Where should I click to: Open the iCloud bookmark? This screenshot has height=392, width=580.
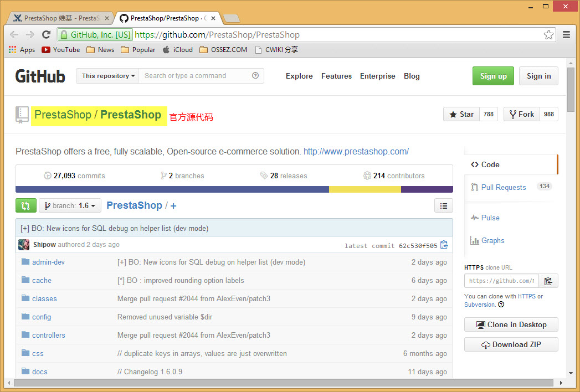pyautogui.click(x=178, y=50)
